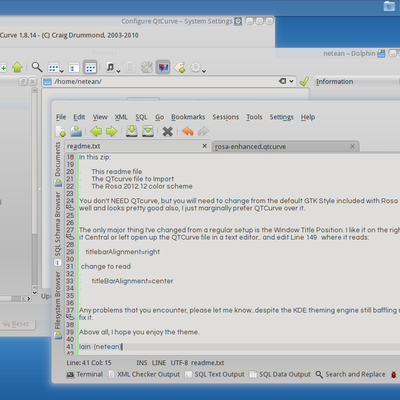
Task: Click the Information panel header in Dolphin
Action: tap(356, 81)
